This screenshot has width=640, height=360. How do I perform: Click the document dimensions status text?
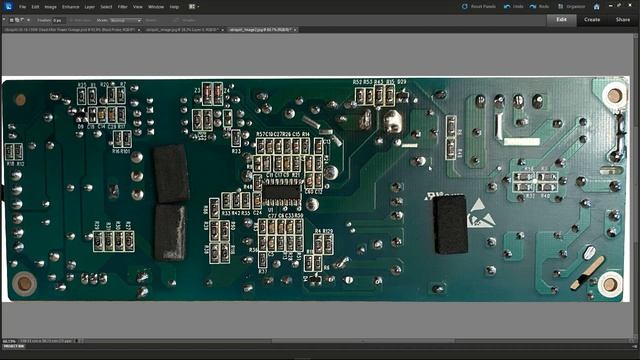[x=46, y=341]
